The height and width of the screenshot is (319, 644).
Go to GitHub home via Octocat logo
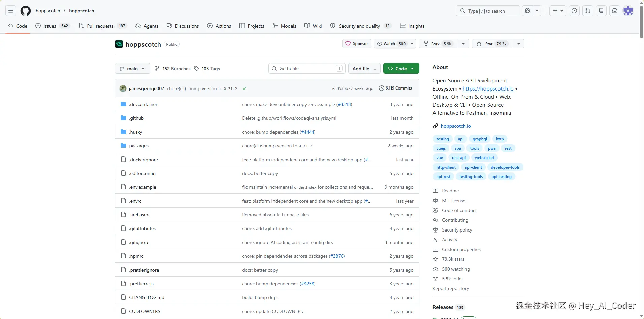(x=26, y=11)
